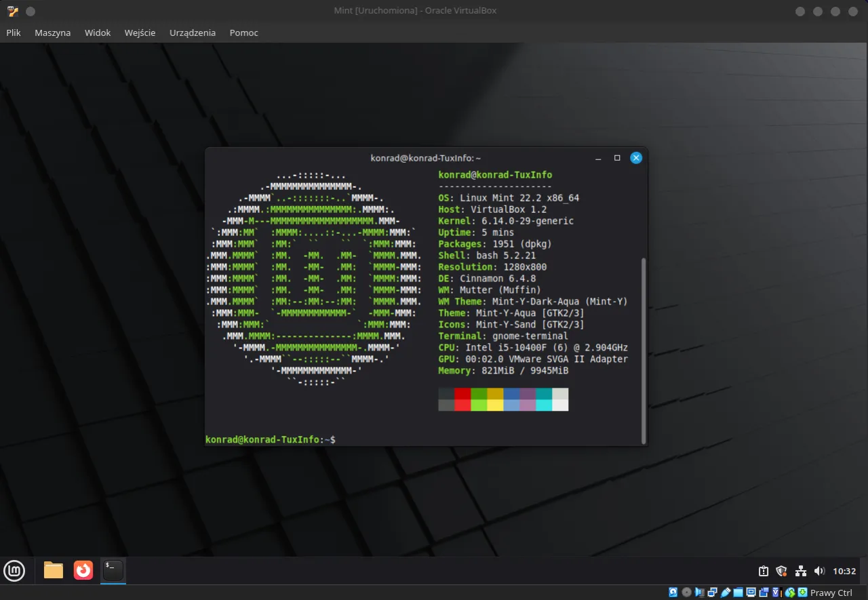
Task: Open the Widok menu
Action: point(98,33)
